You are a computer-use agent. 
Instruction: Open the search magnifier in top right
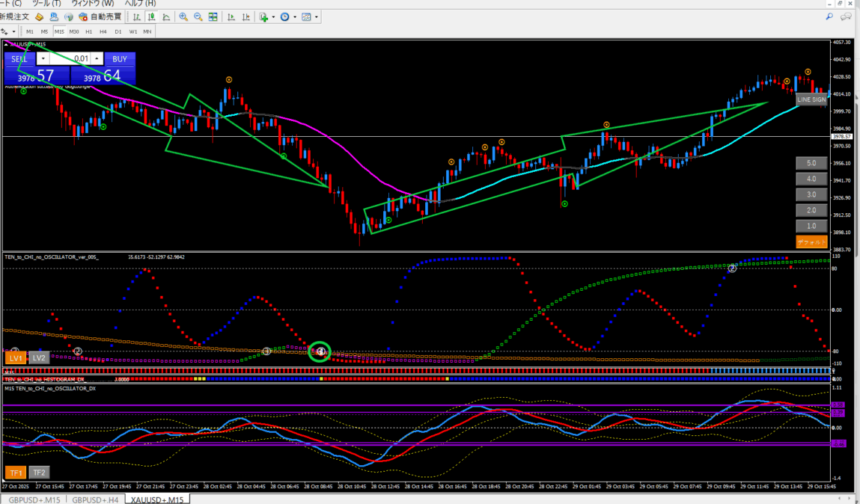point(829,16)
